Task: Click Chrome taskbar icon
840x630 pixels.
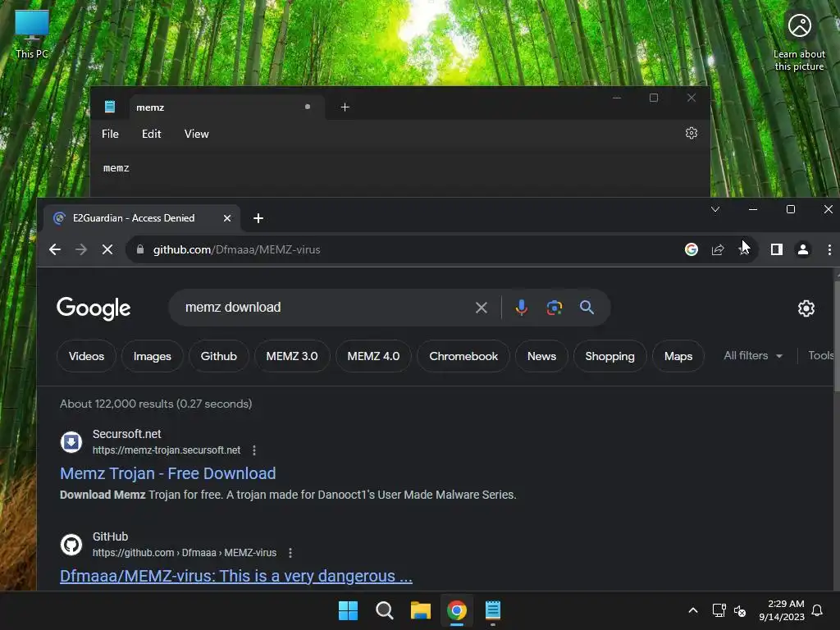Action: (457, 610)
